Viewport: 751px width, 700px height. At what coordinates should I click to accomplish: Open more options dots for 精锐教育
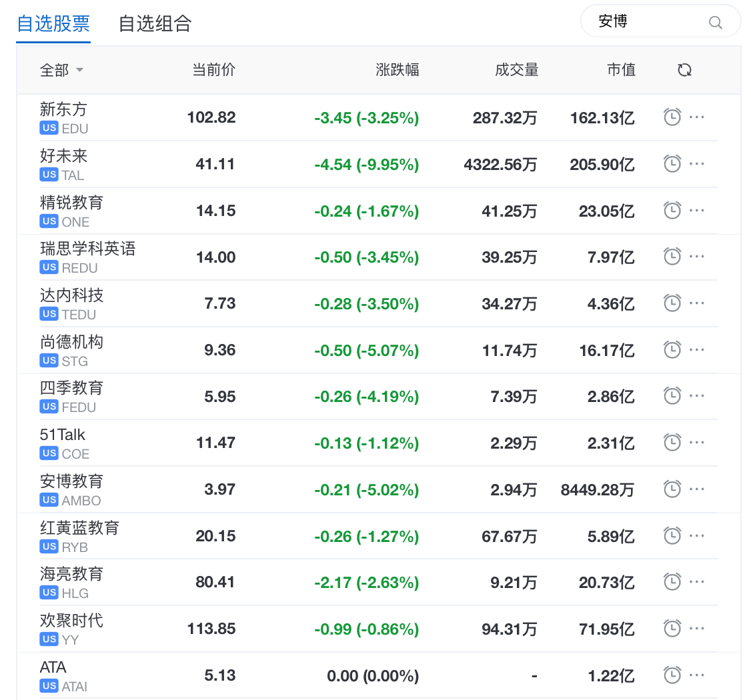[696, 210]
